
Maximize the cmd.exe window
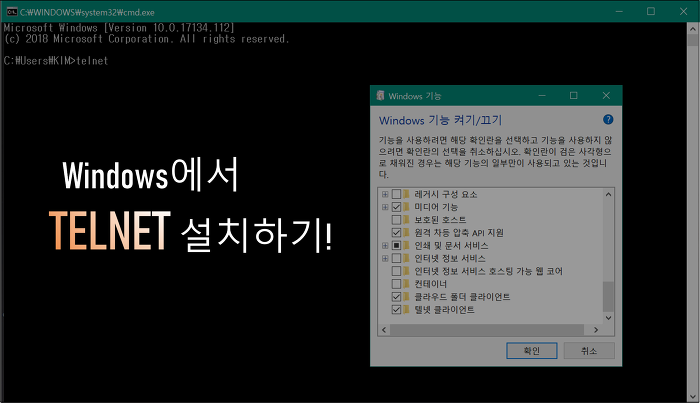tap(651, 12)
